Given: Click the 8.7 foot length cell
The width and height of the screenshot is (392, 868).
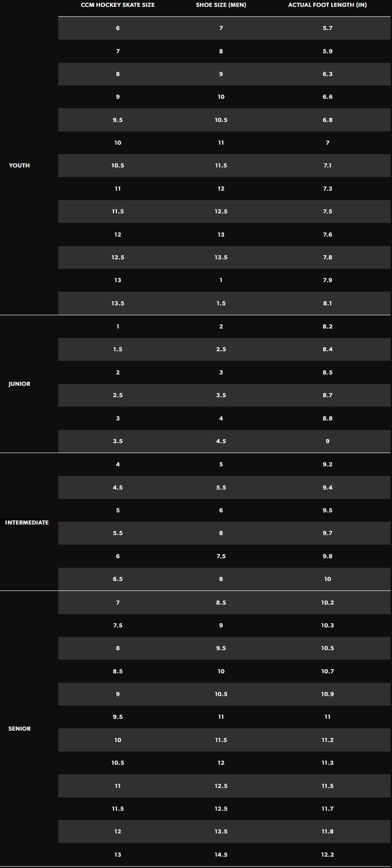Looking at the screenshot, I should click(327, 395).
